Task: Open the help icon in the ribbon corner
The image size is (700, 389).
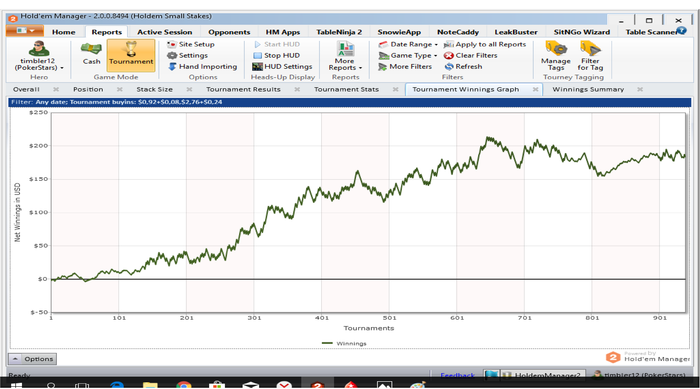Action: (x=681, y=30)
